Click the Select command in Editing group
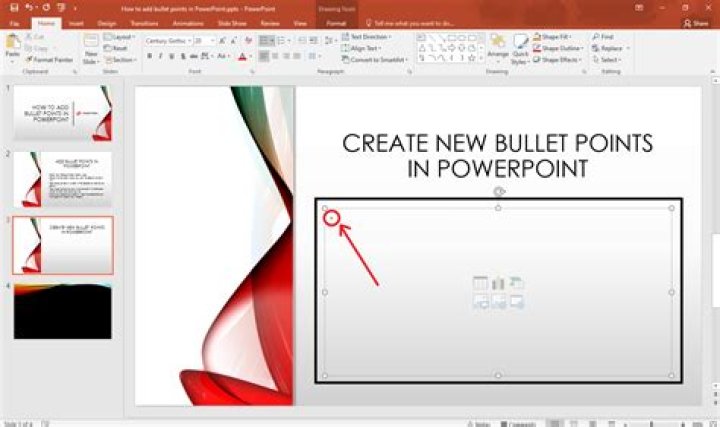This screenshot has width=720, height=427. tap(607, 60)
